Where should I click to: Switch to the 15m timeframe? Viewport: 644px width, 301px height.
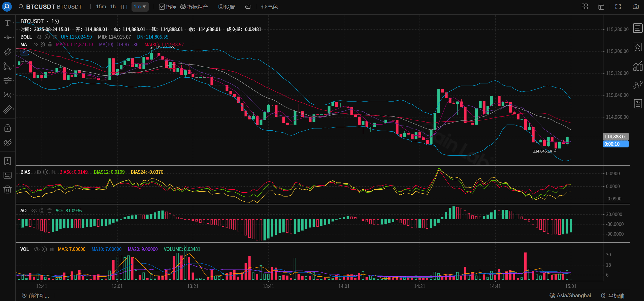tap(101, 7)
